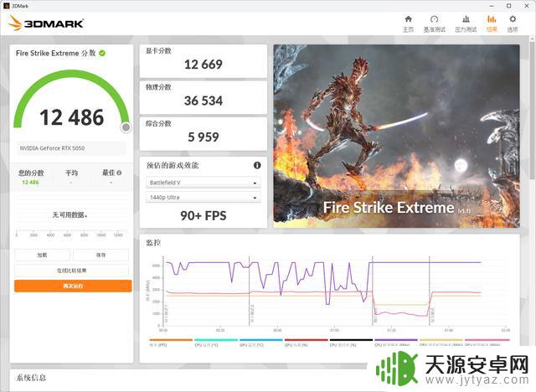The width and height of the screenshot is (536, 392).
Task: Click the chart's vertical marker line after 01:00
Action: (x=373, y=291)
